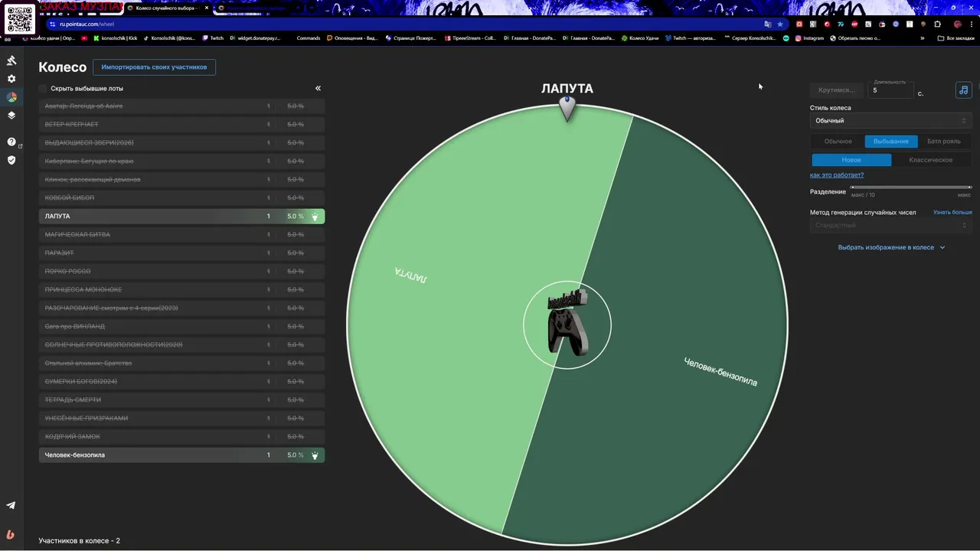Close the Колесо случайного выбора tab

point(207,8)
